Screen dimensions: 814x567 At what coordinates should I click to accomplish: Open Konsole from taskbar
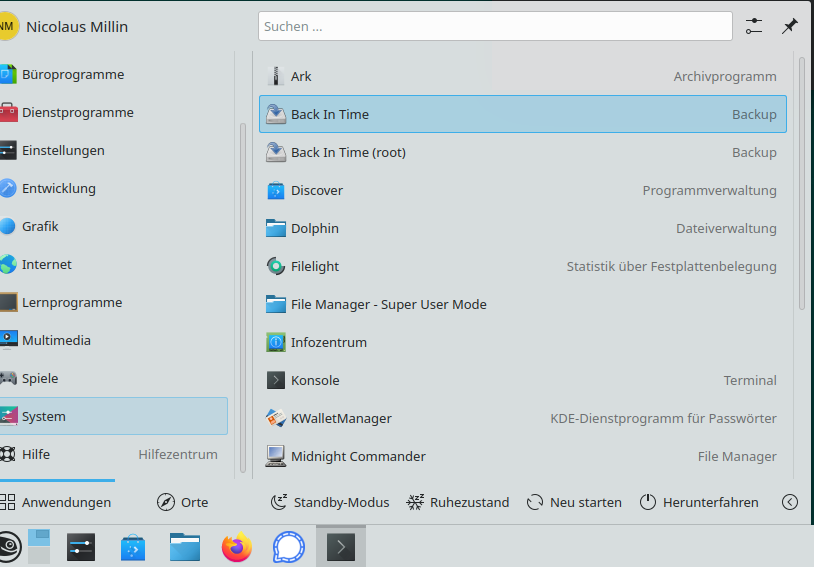[341, 547]
